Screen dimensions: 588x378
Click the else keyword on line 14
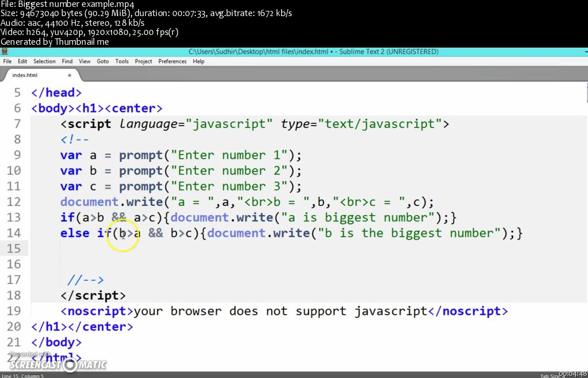click(x=75, y=233)
